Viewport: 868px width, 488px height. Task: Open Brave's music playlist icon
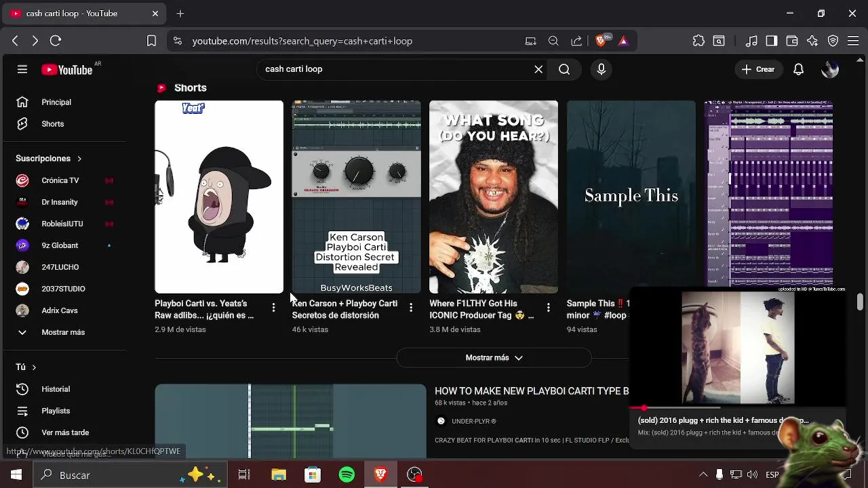tap(751, 41)
